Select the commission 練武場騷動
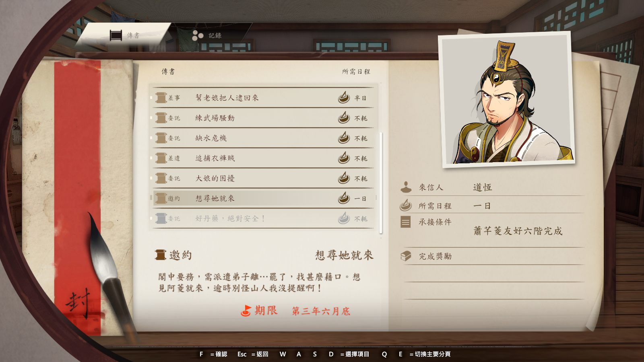Screen dimensions: 644x362 pos(264,118)
